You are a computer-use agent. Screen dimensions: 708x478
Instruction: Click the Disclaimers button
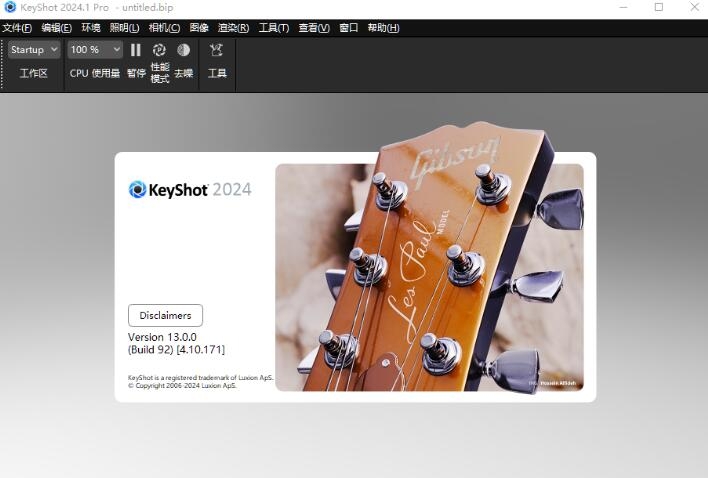165,315
